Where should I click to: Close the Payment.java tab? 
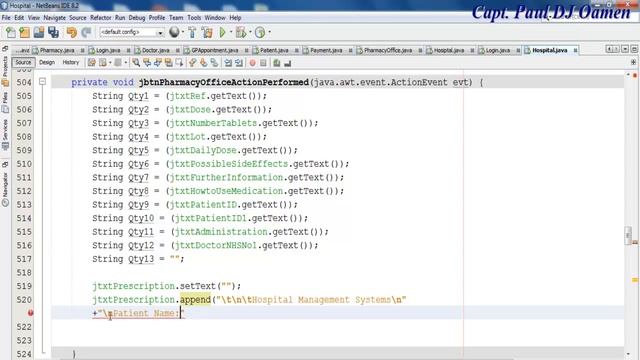[x=350, y=51]
